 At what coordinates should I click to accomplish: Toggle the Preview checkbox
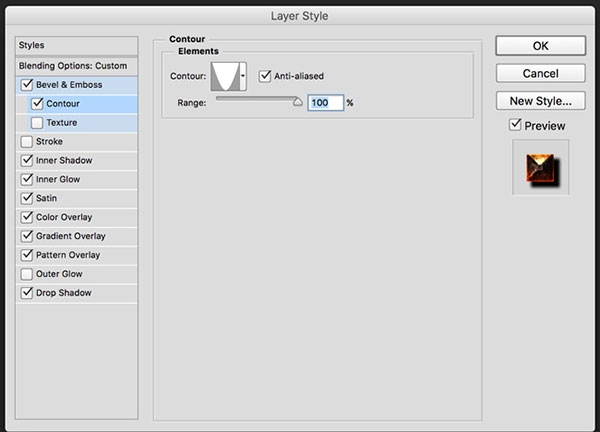tap(515, 124)
